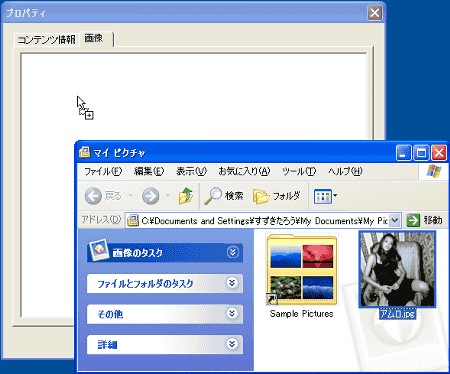Open the ツール(T) menu
Viewport: 450px width, 374px height.
click(299, 171)
